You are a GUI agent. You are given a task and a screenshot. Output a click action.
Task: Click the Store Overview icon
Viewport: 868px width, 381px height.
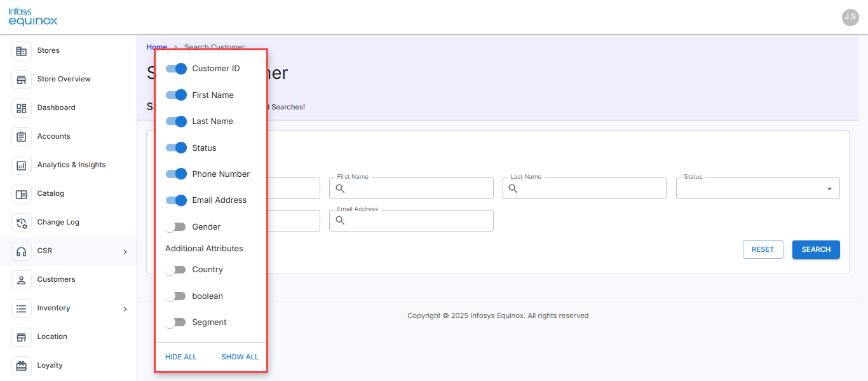(22, 80)
